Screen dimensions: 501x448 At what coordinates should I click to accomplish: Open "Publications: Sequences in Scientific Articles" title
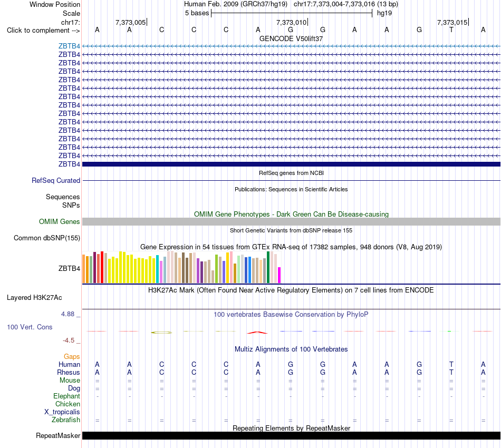click(x=291, y=189)
